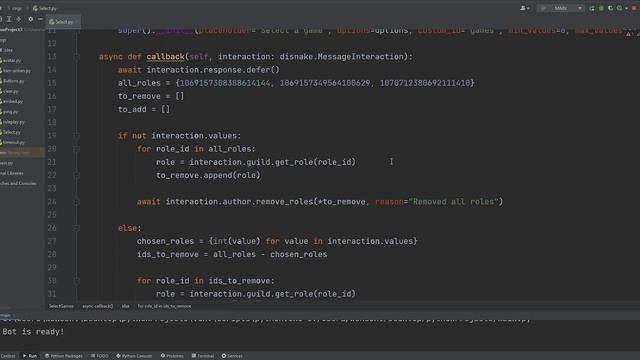640x360 pixels.
Task: Open timeout.py in the project tree
Action: (13, 142)
